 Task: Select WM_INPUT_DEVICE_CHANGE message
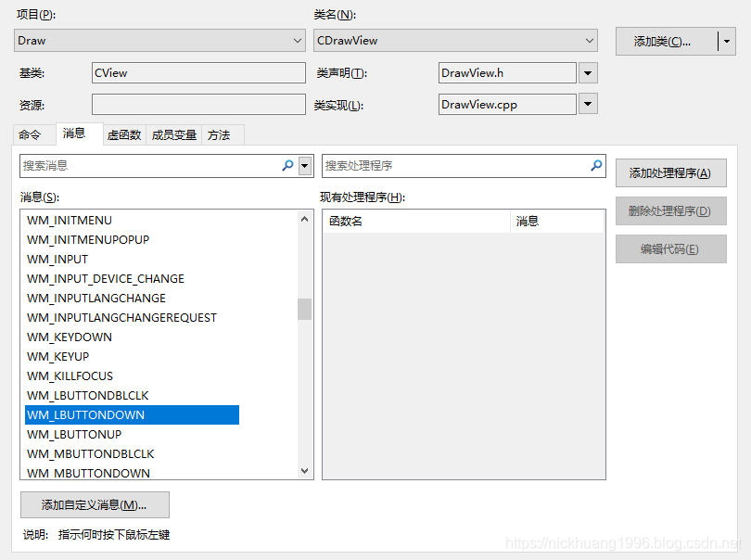click(106, 279)
